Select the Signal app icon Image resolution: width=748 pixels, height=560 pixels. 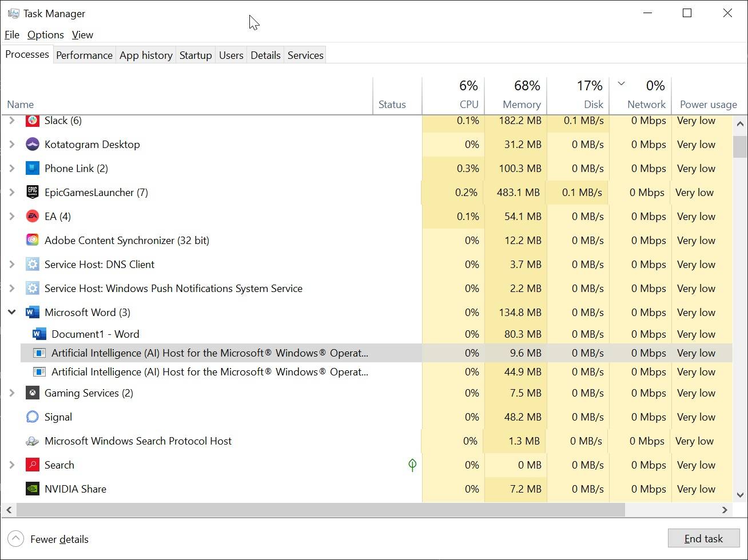pos(32,417)
